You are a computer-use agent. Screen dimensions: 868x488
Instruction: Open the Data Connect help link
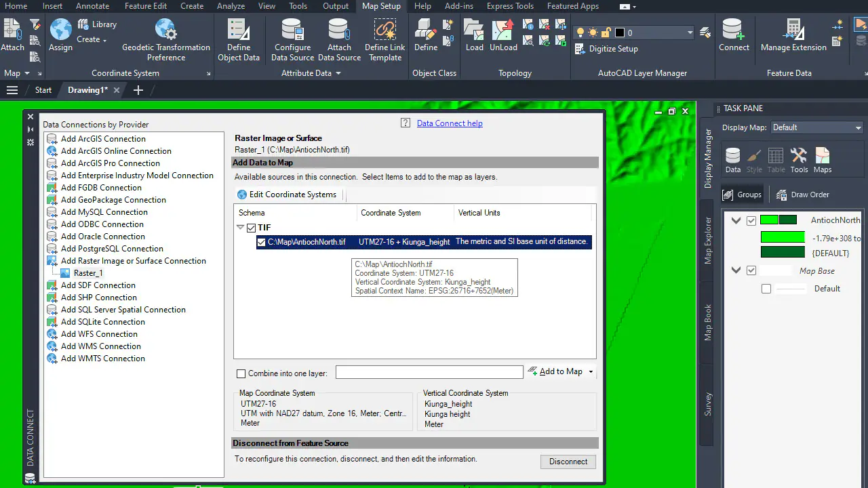click(x=450, y=123)
